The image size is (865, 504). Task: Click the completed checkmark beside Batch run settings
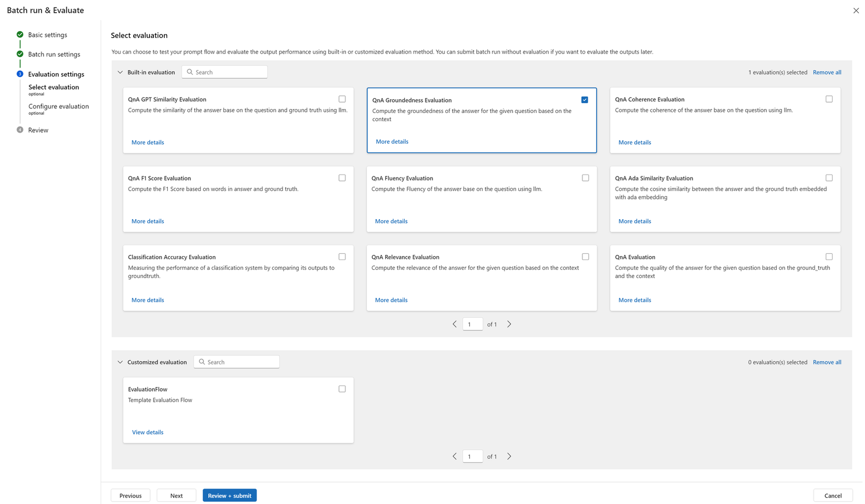(x=19, y=54)
